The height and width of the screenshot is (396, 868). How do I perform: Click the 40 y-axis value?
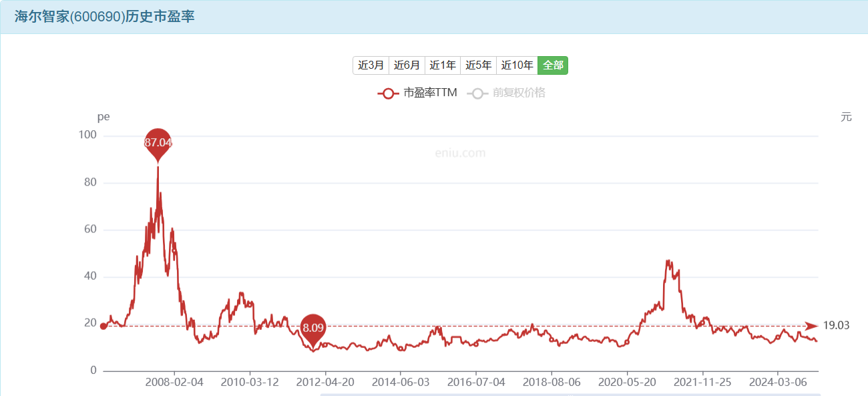90,276
